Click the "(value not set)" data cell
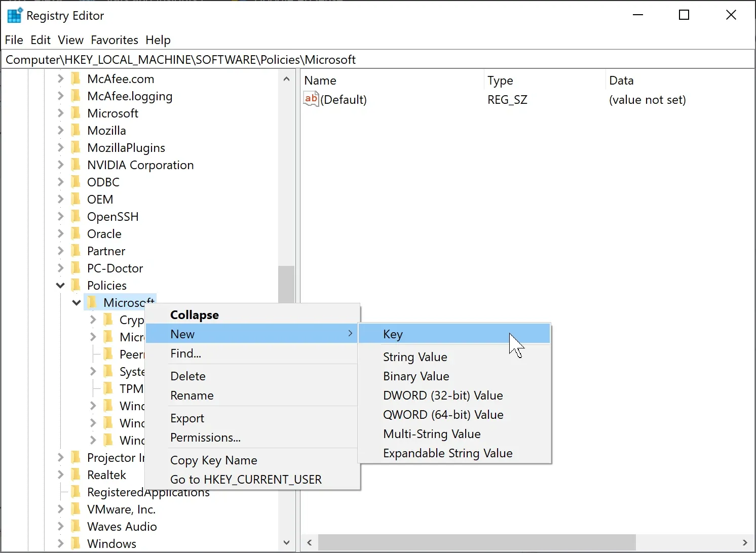Viewport: 756px width, 553px height. [x=648, y=99]
